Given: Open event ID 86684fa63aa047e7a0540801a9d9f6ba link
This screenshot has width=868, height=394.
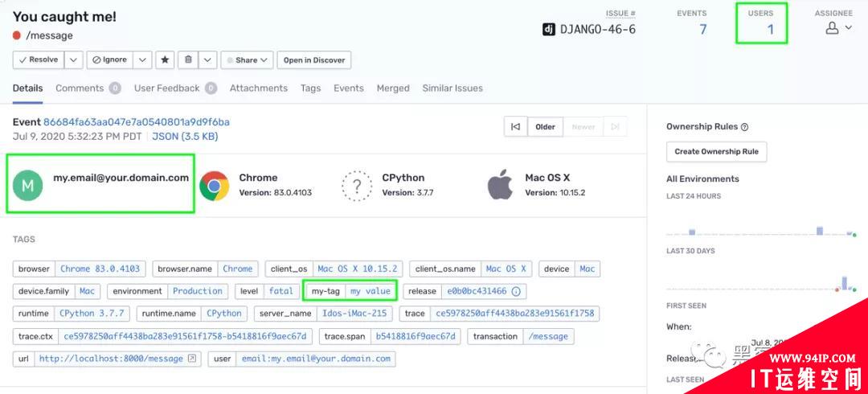Looking at the screenshot, I should click(137, 122).
